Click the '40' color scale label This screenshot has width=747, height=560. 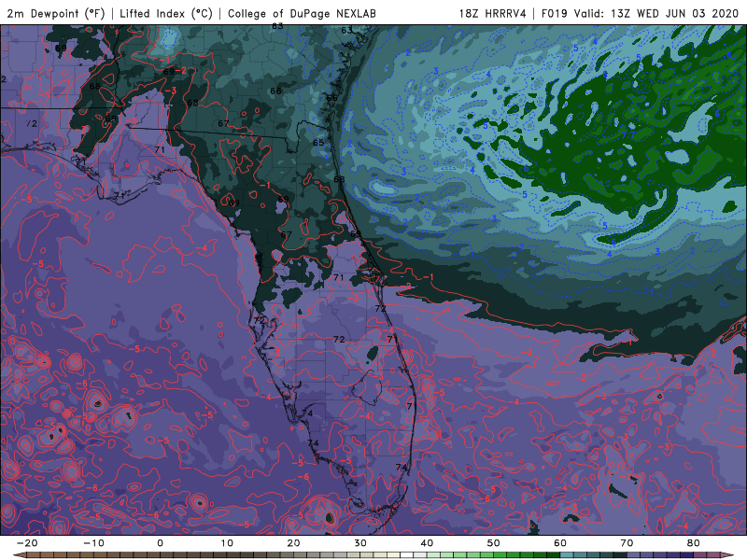427,543
